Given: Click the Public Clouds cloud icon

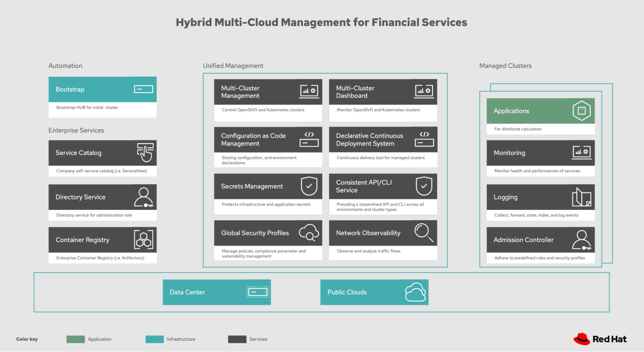Looking at the screenshot, I should (x=415, y=292).
